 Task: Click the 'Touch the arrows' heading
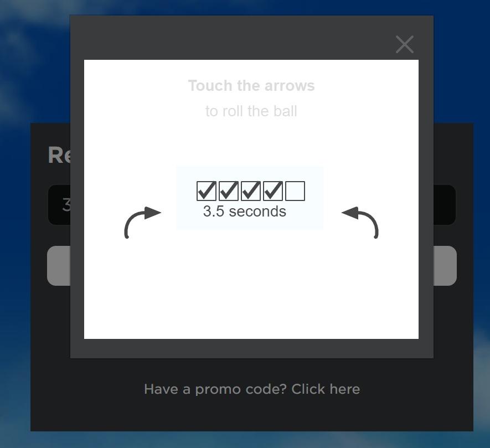251,86
